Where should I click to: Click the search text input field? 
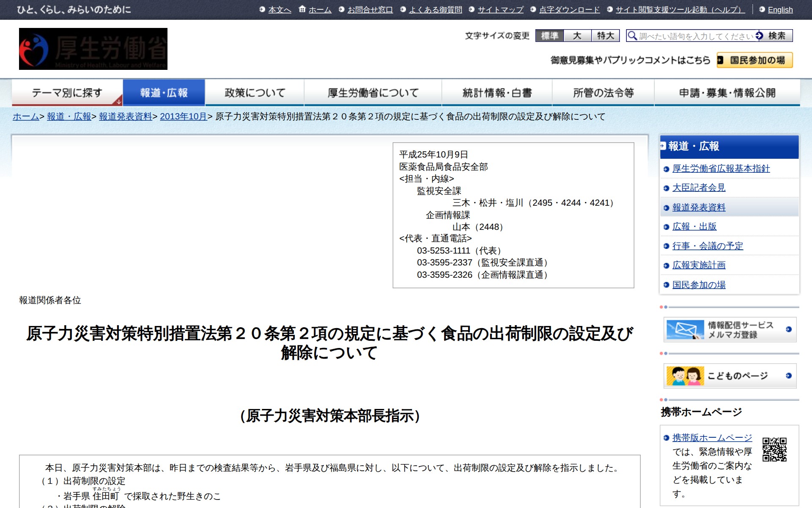pos(696,36)
